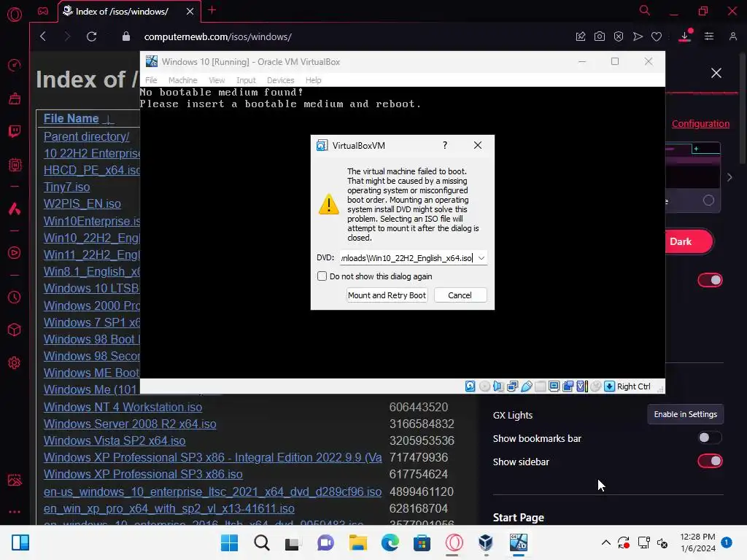Open VirtualBox cube icon on taskbar
Viewport: 747px width, 560px height.
[x=486, y=542]
